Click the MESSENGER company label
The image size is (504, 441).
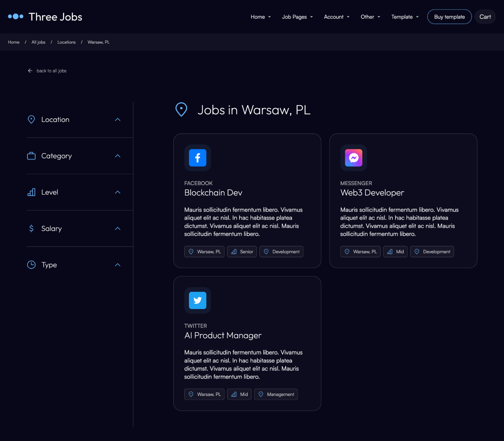356,183
